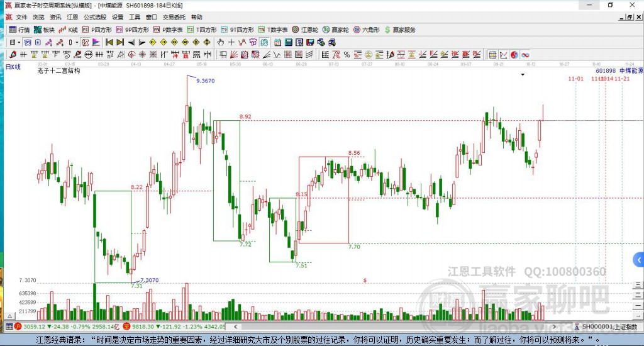The image size is (644, 346).
Task: Toggle the pressed red 双 icon
Action: pyautogui.click(x=85, y=42)
